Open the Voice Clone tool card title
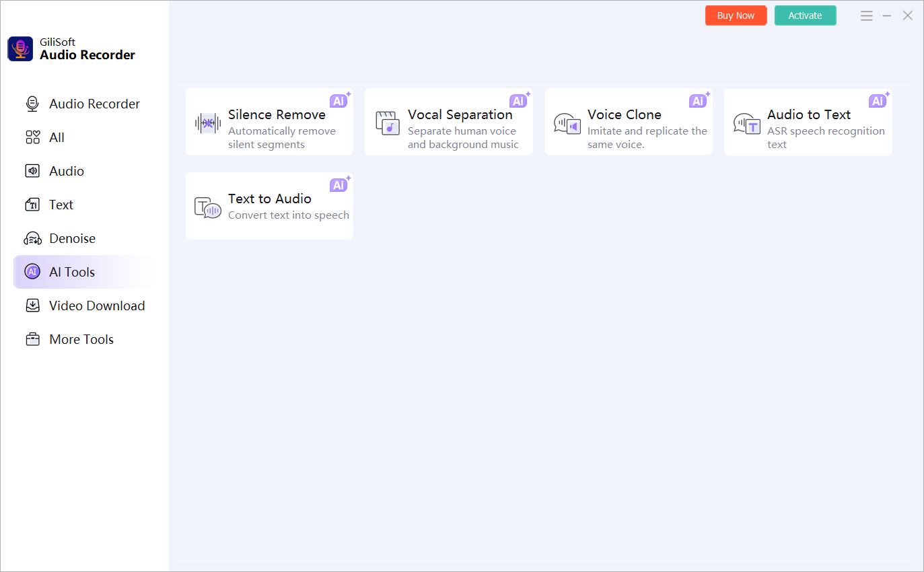 pyautogui.click(x=624, y=114)
